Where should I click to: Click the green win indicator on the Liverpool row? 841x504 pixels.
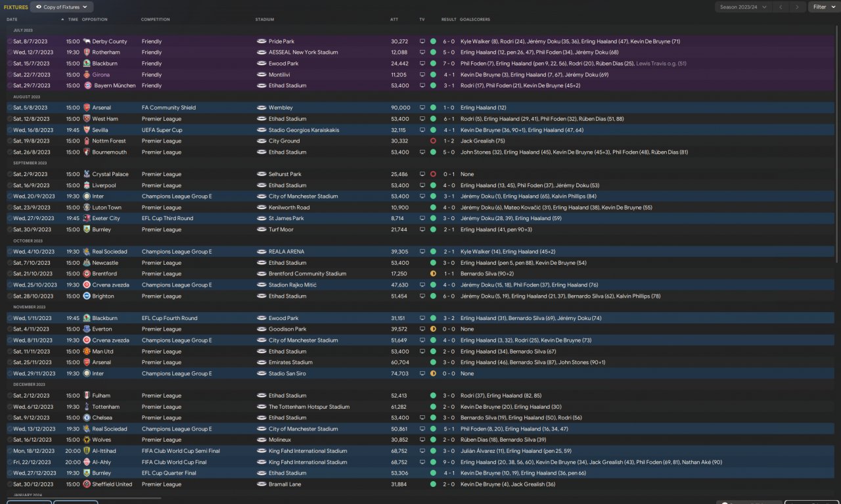(433, 185)
